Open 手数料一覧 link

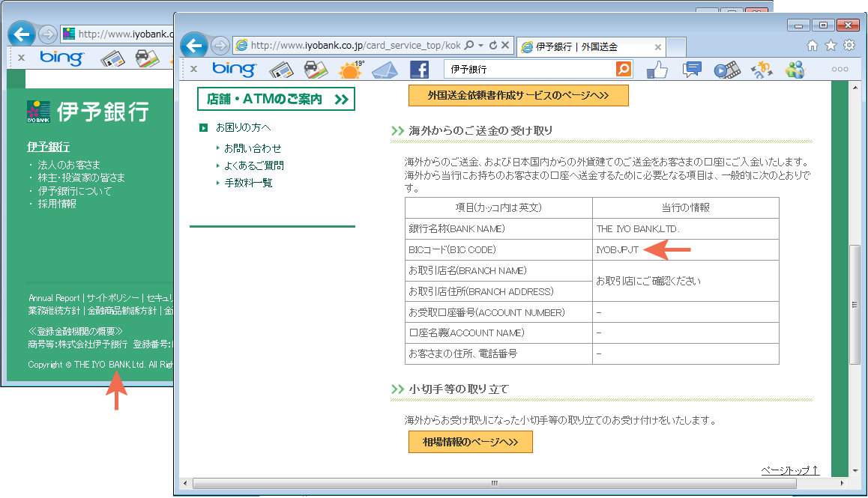[248, 183]
